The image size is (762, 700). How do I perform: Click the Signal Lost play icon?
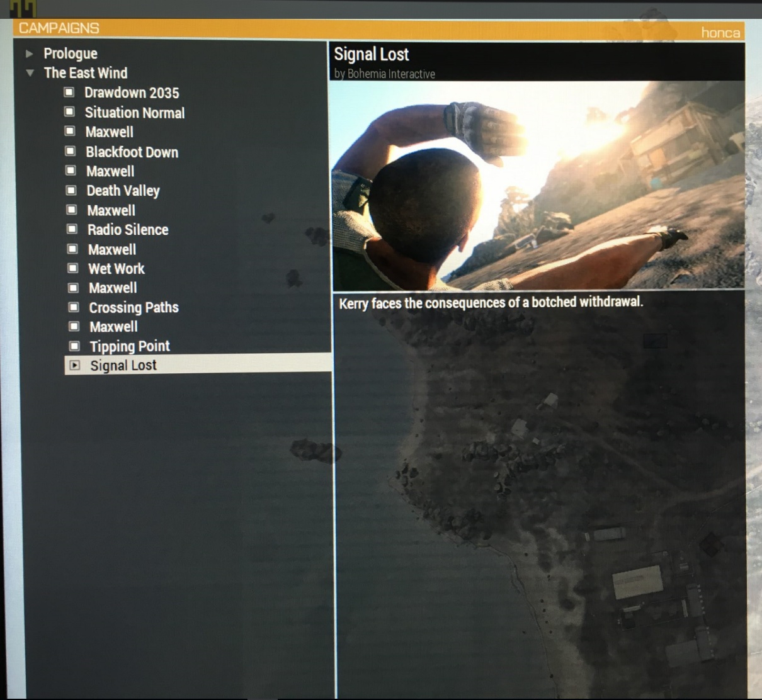[x=75, y=365]
